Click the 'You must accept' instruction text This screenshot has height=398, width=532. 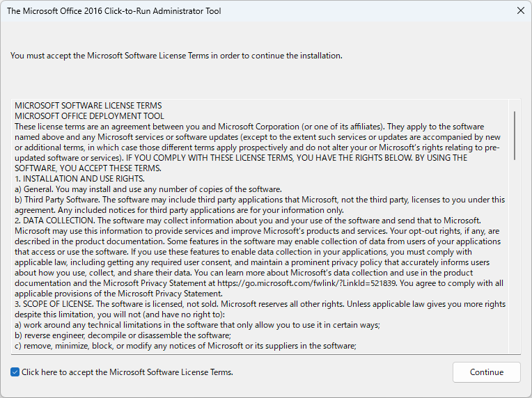(176, 56)
